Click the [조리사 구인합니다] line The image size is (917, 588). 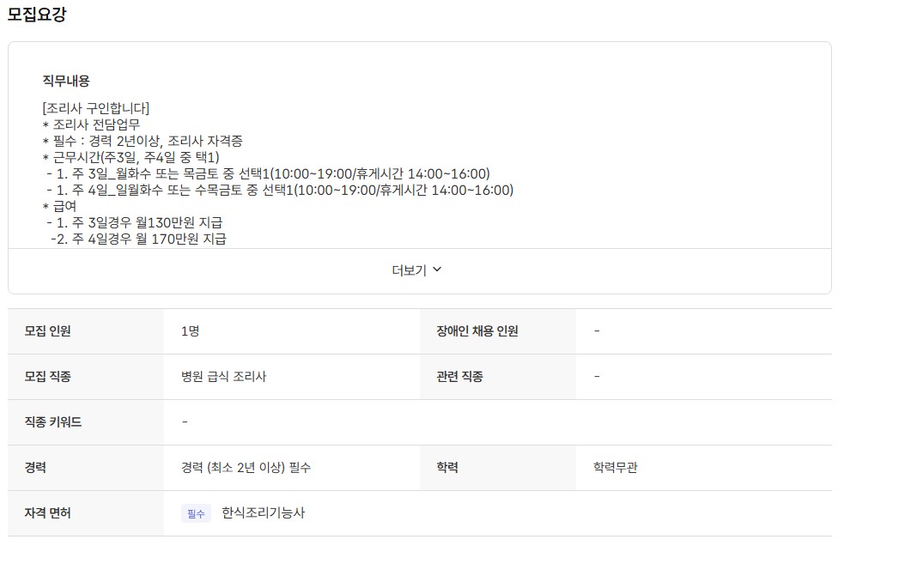pyautogui.click(x=95, y=108)
